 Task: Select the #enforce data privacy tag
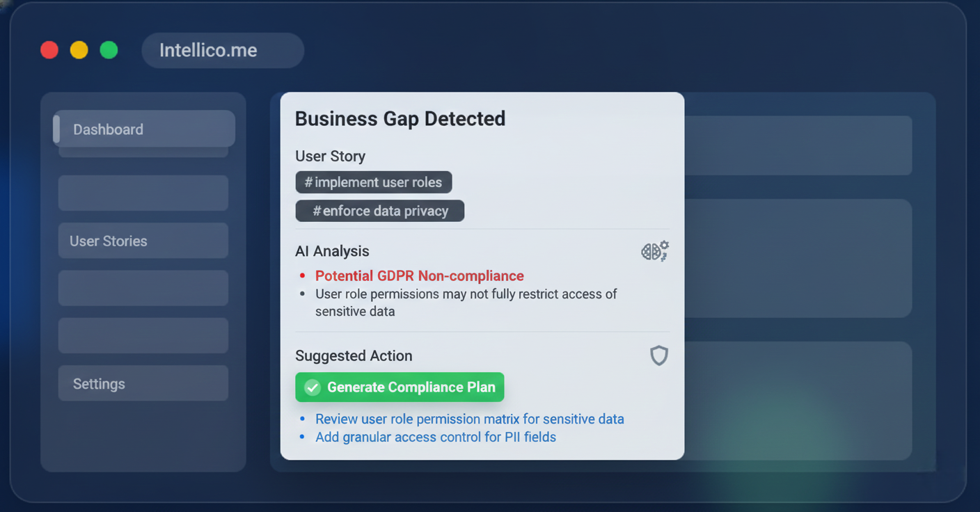(x=380, y=211)
